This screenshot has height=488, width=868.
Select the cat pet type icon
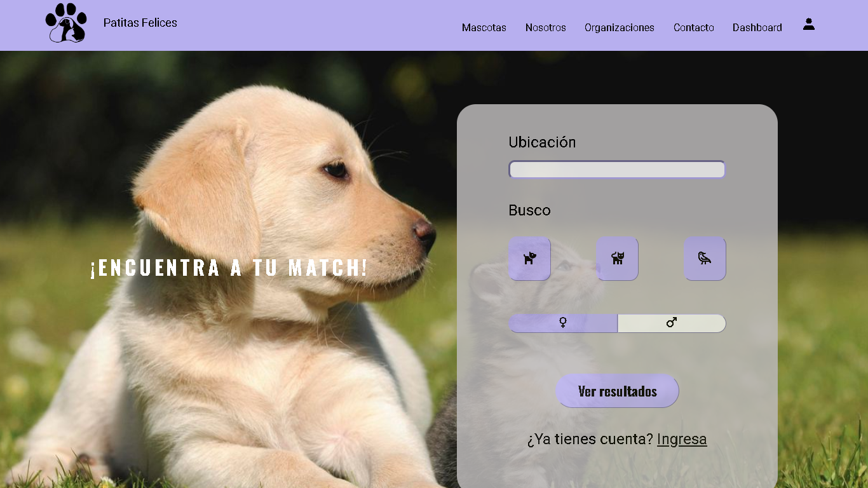pos(617,258)
